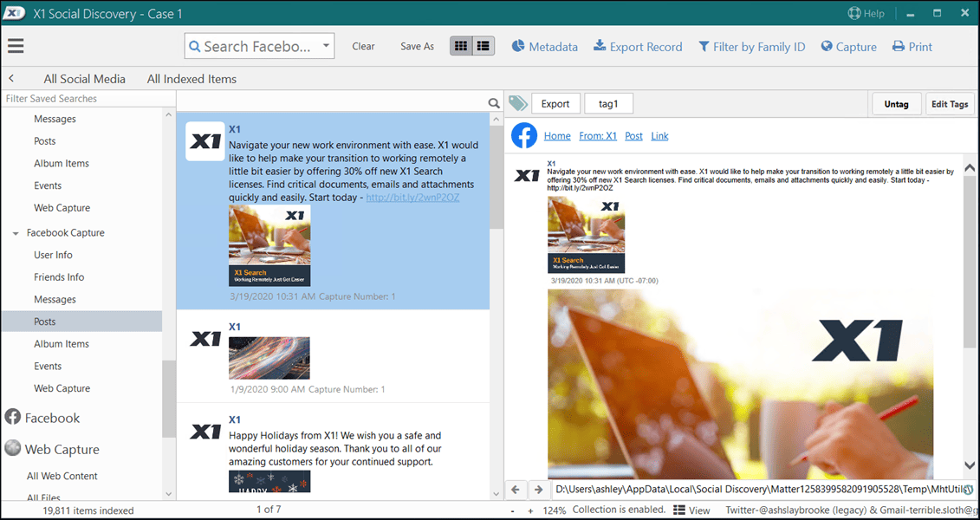Open the Metadata pie-chart panel
Viewport: 980px width, 520px height.
[544, 47]
